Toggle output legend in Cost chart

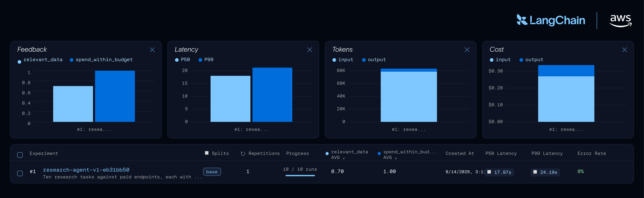coord(531,60)
